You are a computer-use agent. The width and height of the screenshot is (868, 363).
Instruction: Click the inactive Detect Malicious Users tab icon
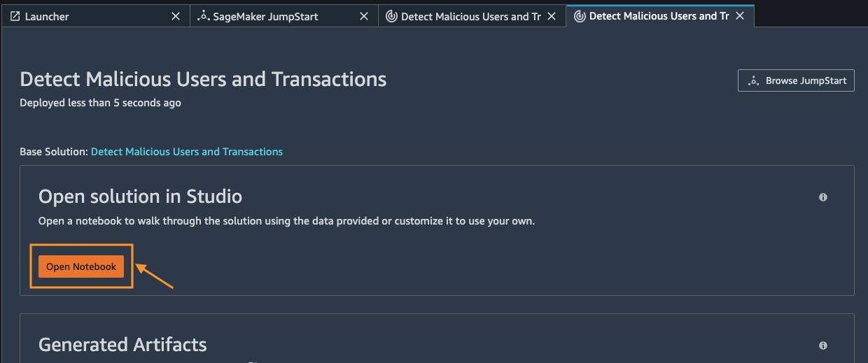click(391, 16)
